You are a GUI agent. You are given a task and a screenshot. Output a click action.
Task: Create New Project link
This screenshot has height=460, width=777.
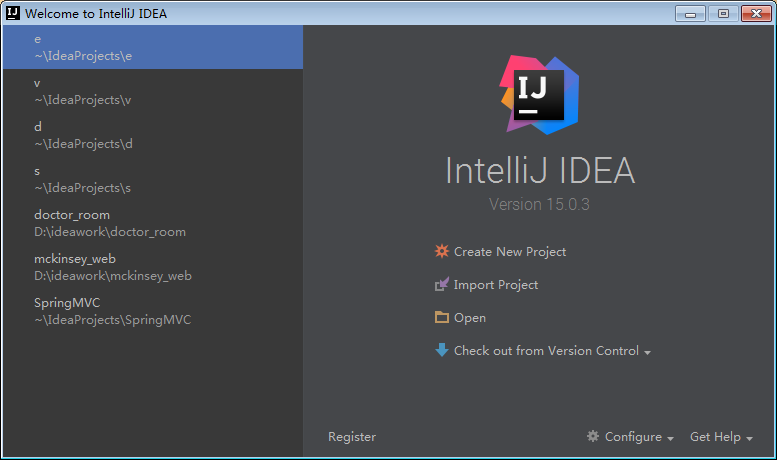(x=510, y=252)
